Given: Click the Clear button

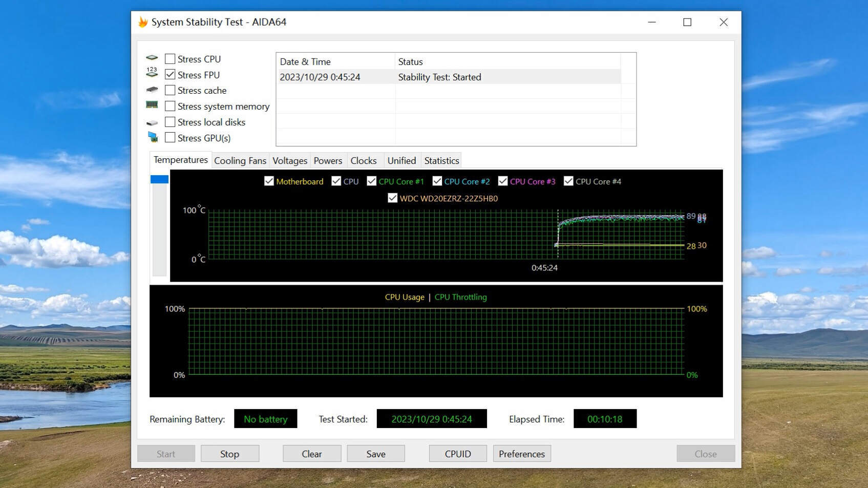Looking at the screenshot, I should click(312, 454).
